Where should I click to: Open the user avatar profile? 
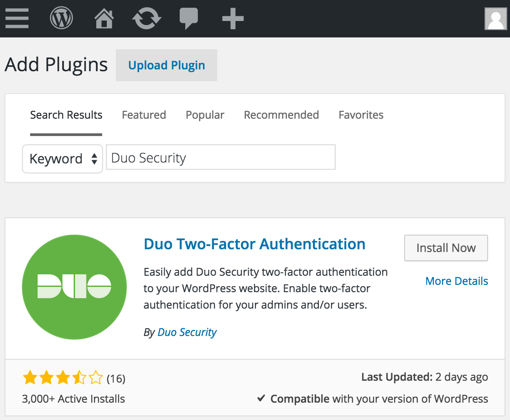(x=495, y=19)
